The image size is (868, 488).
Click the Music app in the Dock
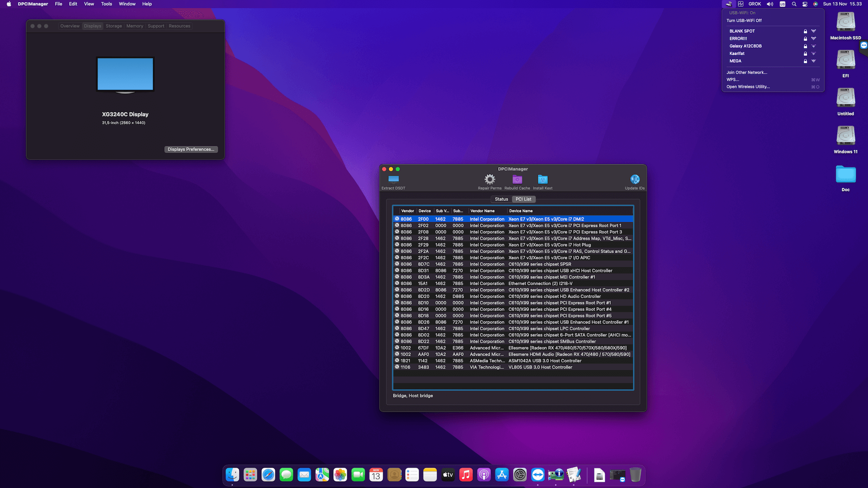[x=466, y=474]
